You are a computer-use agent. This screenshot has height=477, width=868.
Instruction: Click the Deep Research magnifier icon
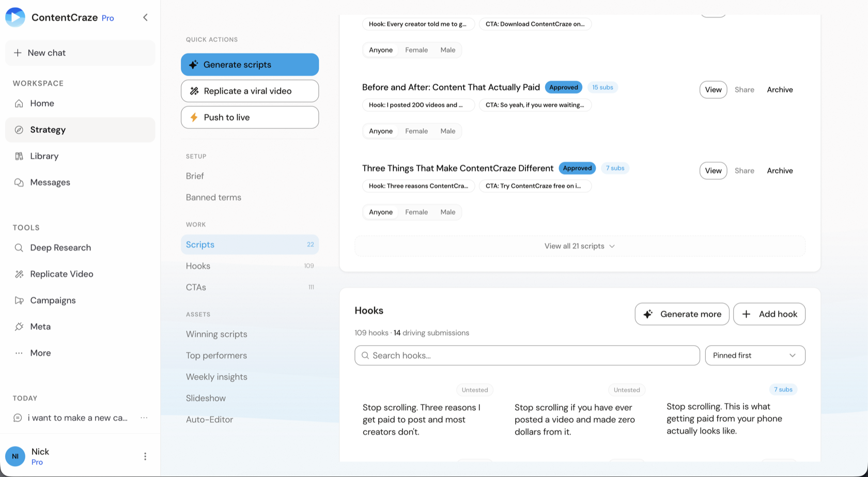[x=19, y=248]
